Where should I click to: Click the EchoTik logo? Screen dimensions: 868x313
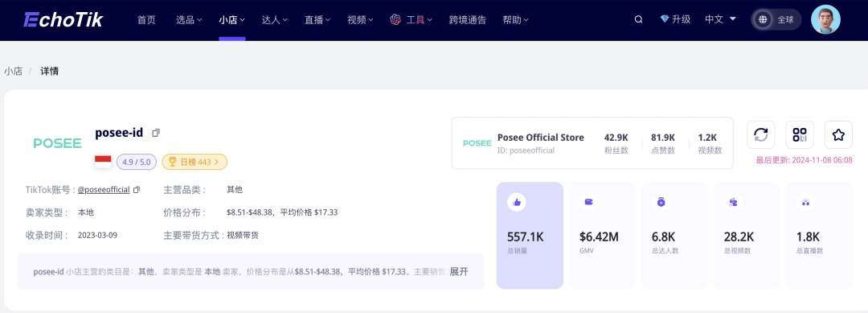63,19
